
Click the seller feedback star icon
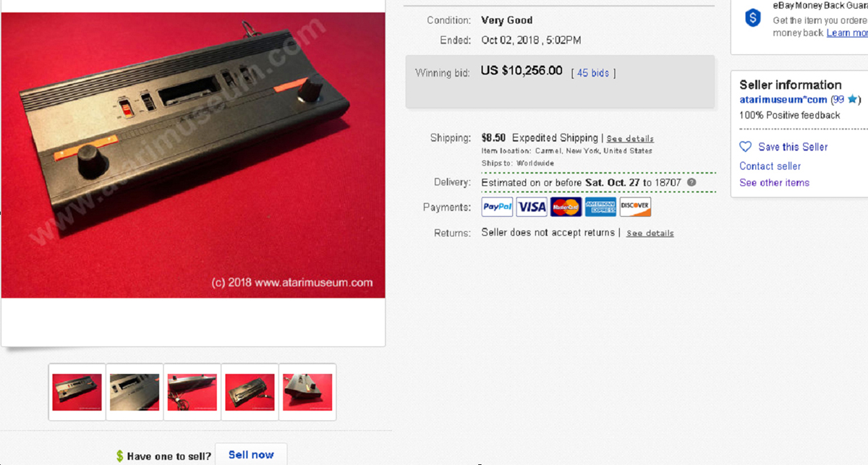click(x=852, y=100)
